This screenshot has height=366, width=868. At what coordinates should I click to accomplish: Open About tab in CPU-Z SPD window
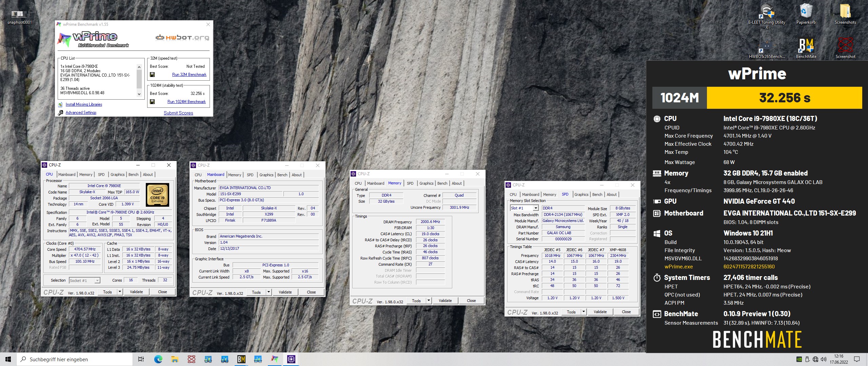click(x=612, y=195)
